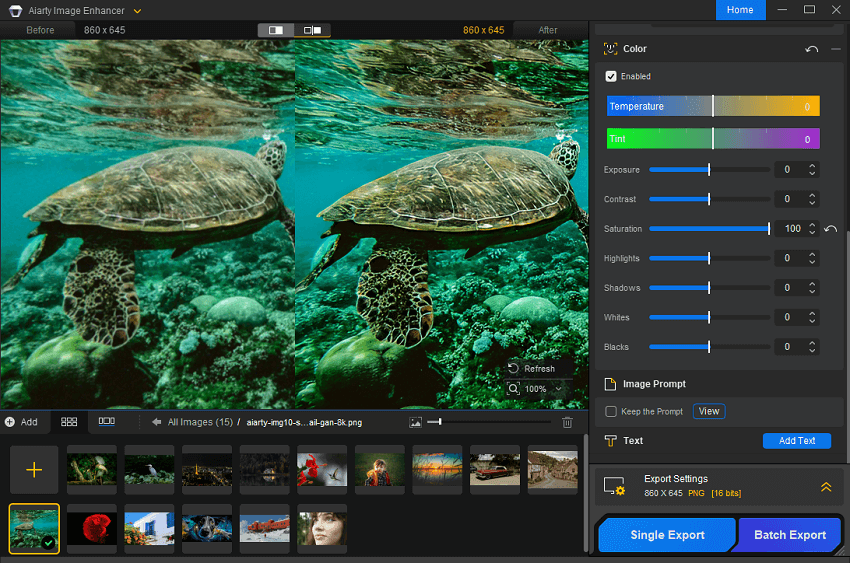Click the Saturation stepper arrows
This screenshot has width=850, height=563.
812,229
